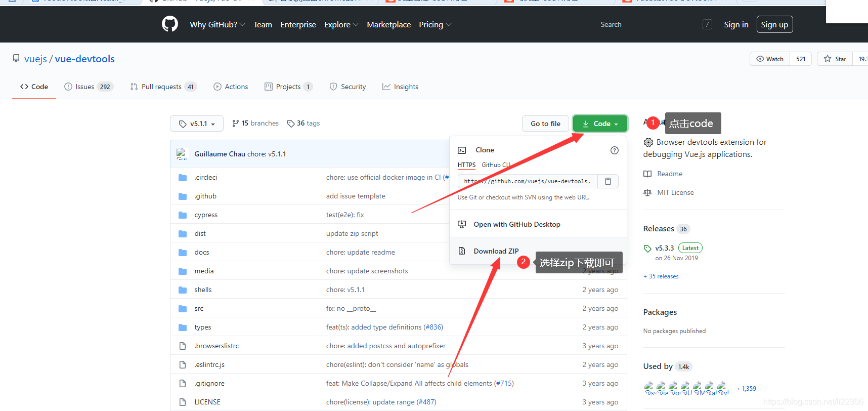Image resolution: width=868 pixels, height=411 pixels.
Task: Open the Enterprise nav link
Action: 298,24
